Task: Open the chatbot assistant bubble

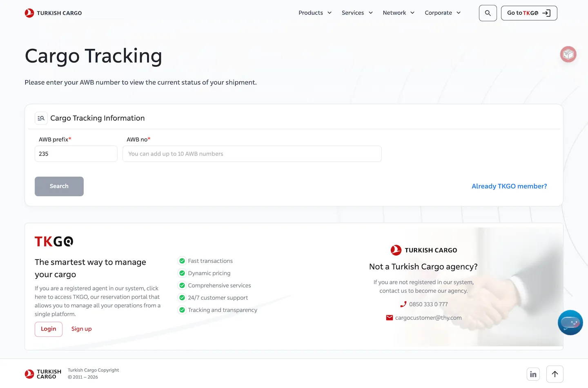Action: (x=570, y=323)
